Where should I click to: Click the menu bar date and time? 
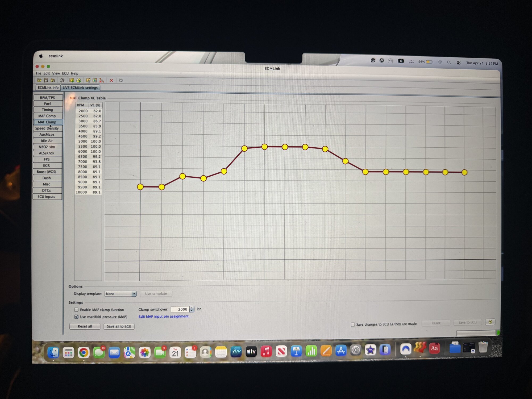pyautogui.click(x=482, y=63)
